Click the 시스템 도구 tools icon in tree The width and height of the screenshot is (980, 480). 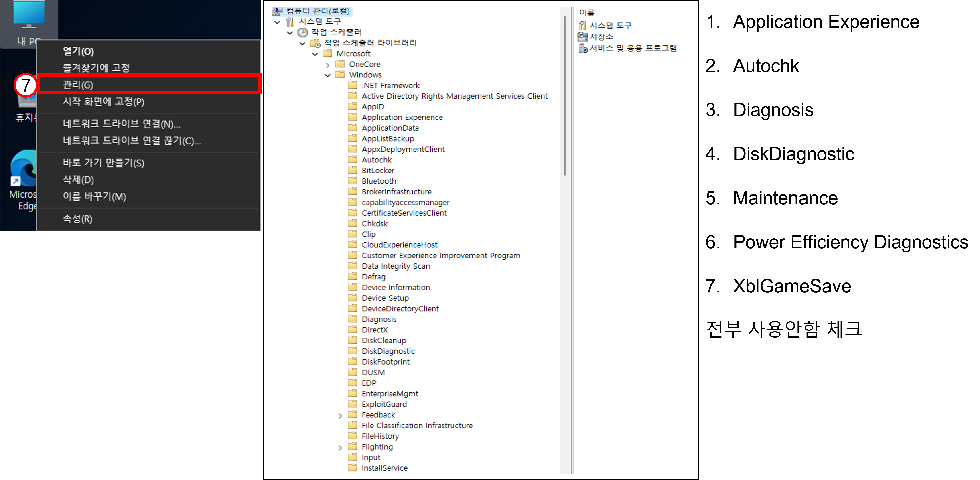(x=290, y=22)
